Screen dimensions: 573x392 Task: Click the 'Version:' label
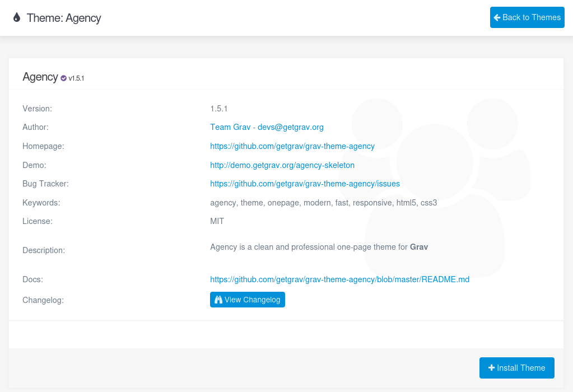coord(38,109)
